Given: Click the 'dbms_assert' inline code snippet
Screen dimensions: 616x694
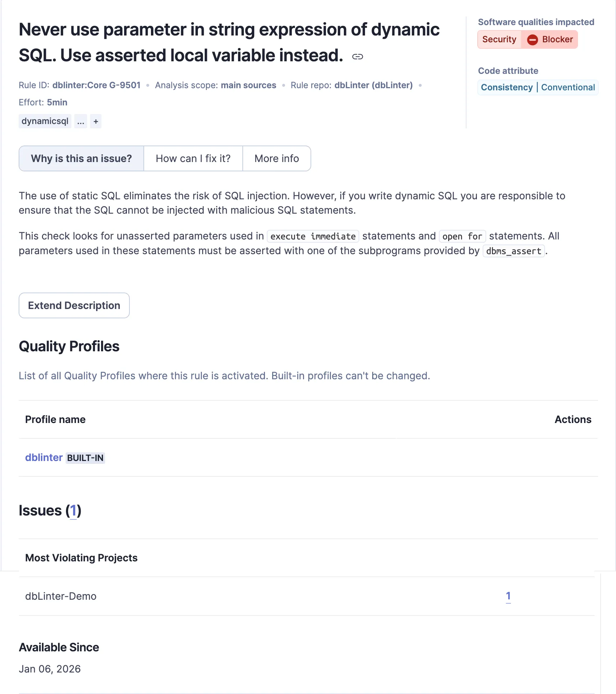Looking at the screenshot, I should [513, 251].
